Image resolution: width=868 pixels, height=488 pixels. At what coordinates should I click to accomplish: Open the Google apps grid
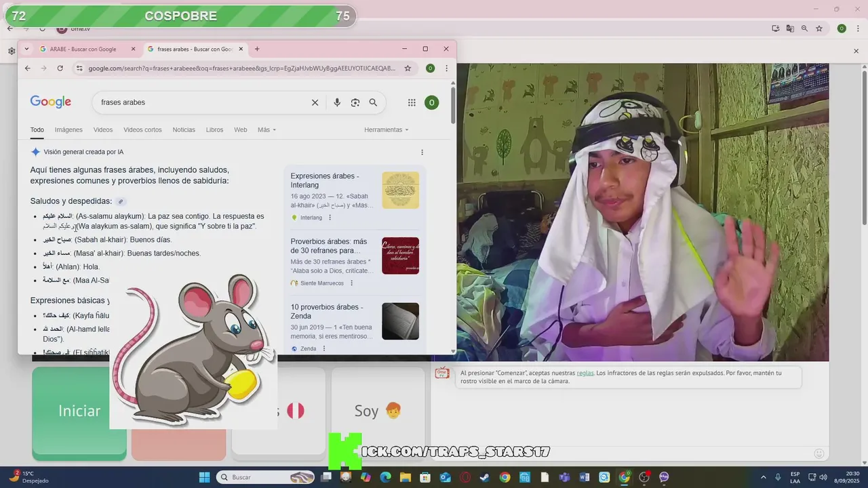[x=412, y=102]
